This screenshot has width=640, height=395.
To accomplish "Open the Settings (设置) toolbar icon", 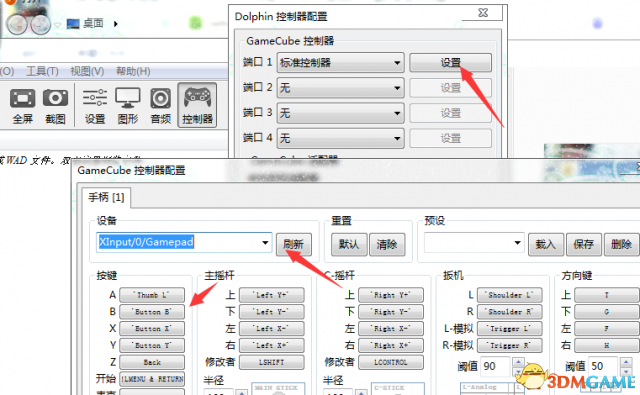I will click(95, 105).
